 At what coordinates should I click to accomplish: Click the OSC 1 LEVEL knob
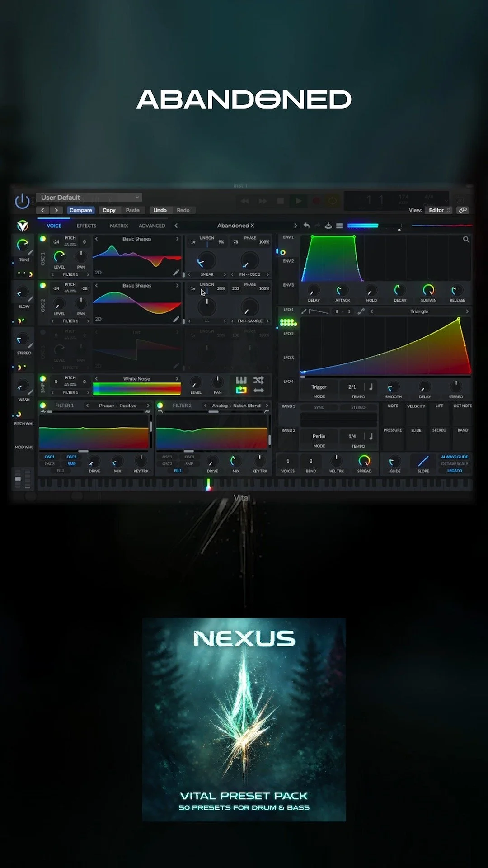tap(59, 257)
